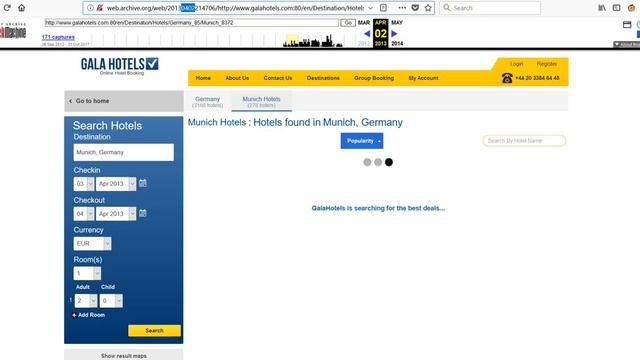Open Checkin month dropdown Apr 2013
Screen dimensions: 640x360
116,184
